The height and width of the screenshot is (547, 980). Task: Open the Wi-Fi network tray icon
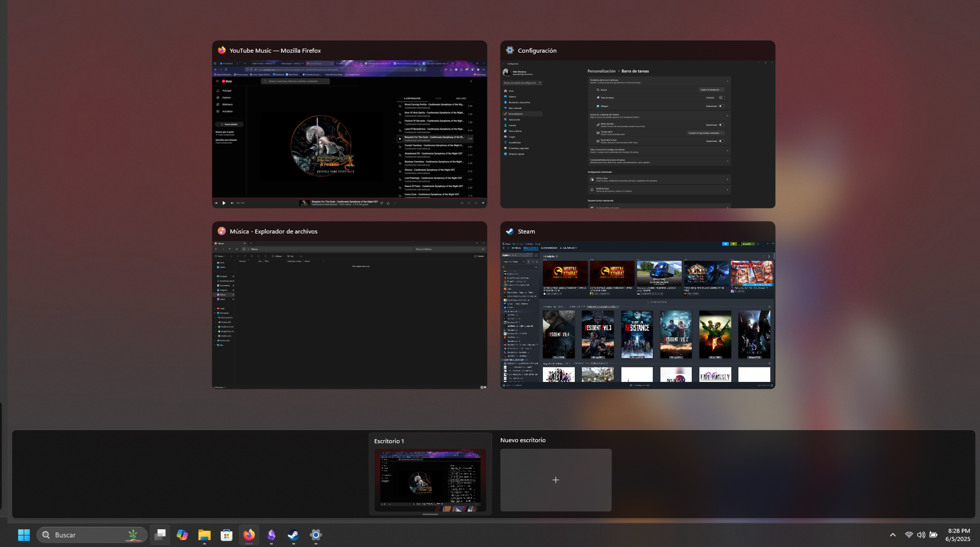tap(909, 535)
